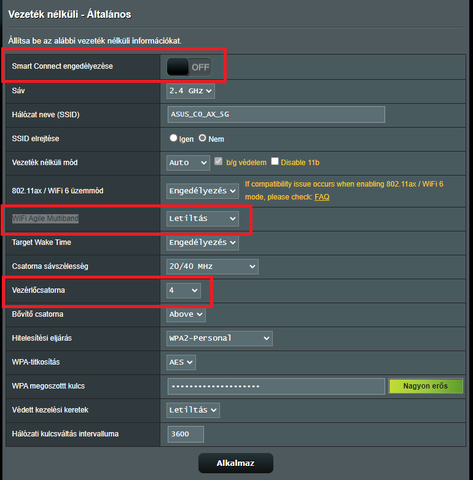Open the Target Wake Time dropdown

pos(202,242)
